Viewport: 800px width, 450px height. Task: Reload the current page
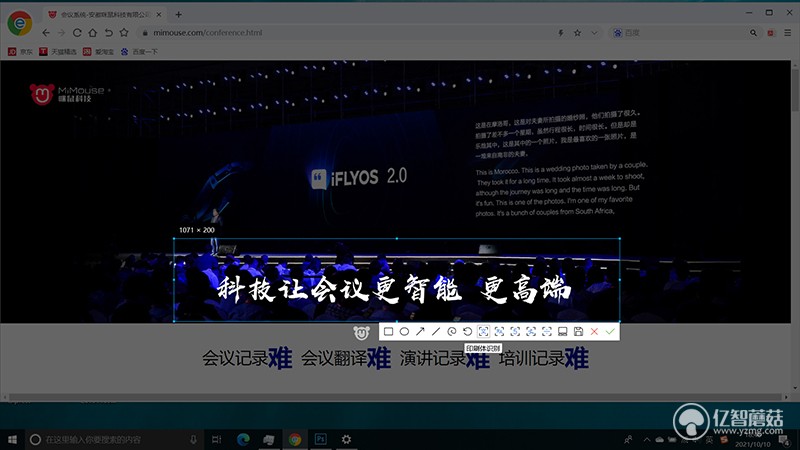click(x=77, y=33)
